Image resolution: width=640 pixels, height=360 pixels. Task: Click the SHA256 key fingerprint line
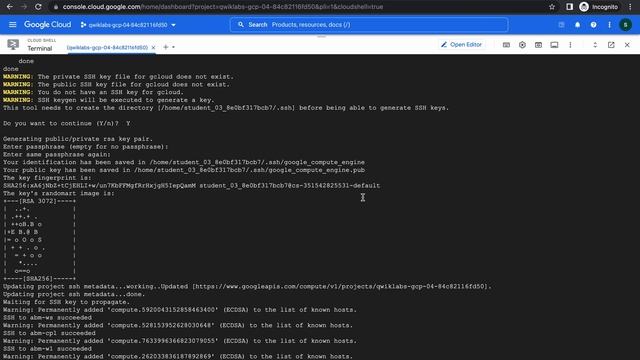191,186
